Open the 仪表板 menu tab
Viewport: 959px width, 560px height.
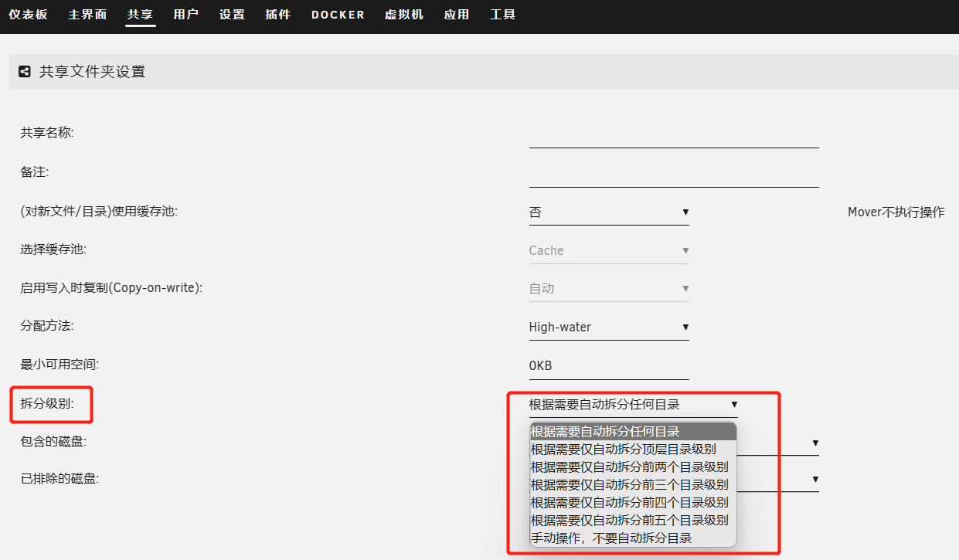[x=28, y=15]
